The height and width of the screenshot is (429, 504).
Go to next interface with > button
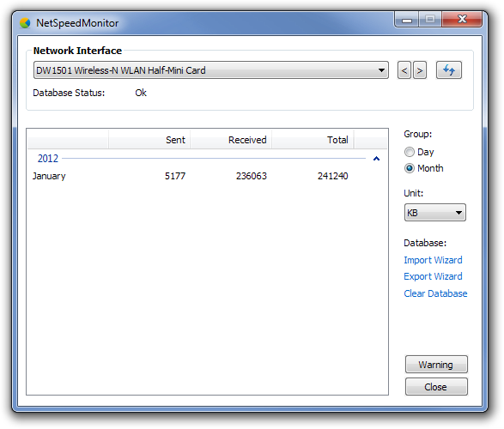pos(420,70)
